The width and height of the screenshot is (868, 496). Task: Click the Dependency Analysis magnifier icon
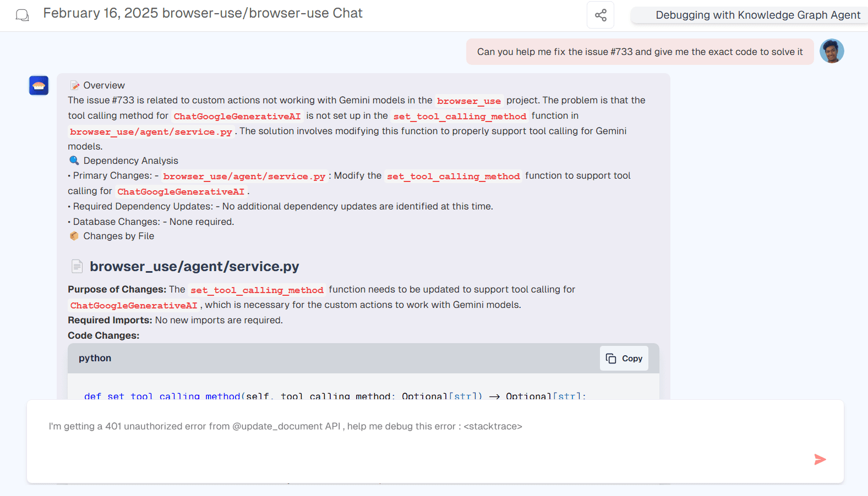(74, 161)
